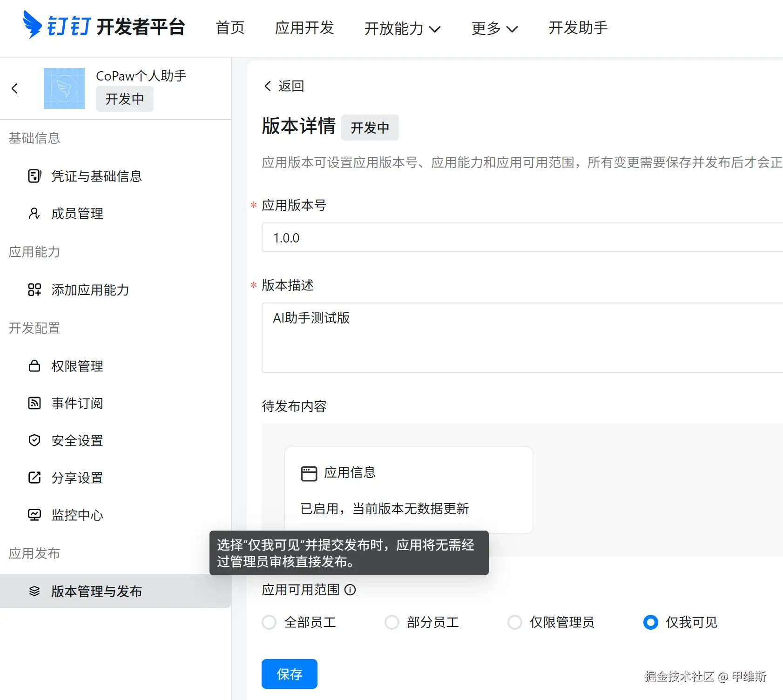Viewport: 783px width, 700px height.
Task: Click the security settings shield icon
Action: click(34, 440)
